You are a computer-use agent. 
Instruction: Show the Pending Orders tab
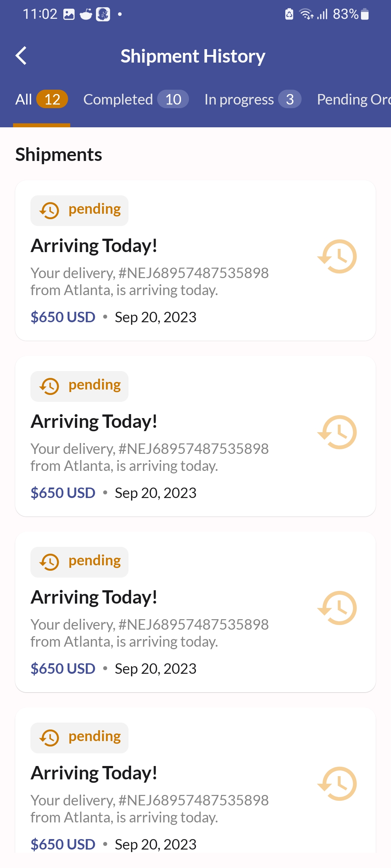point(353,99)
